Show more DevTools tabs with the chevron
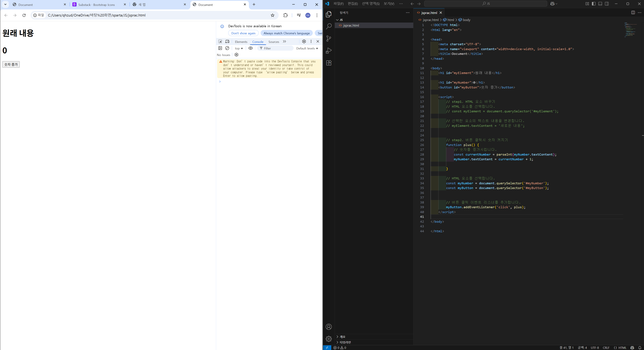644x350 pixels. click(x=285, y=42)
